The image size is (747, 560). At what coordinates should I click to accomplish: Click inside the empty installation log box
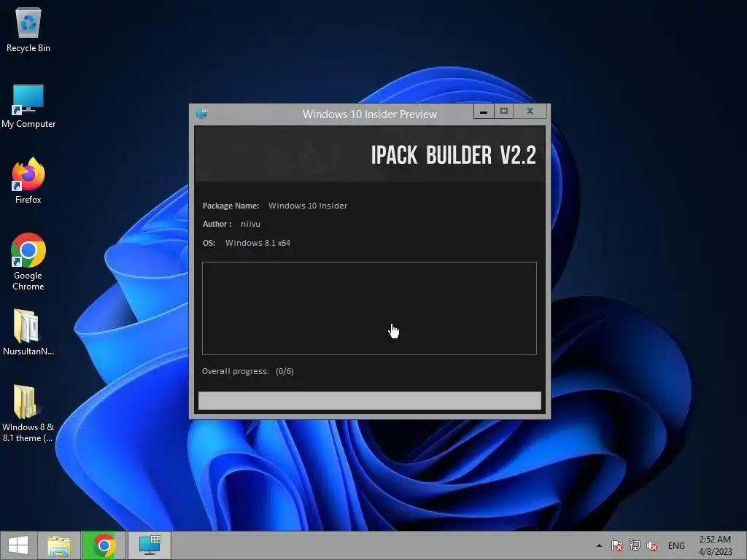pos(369,308)
